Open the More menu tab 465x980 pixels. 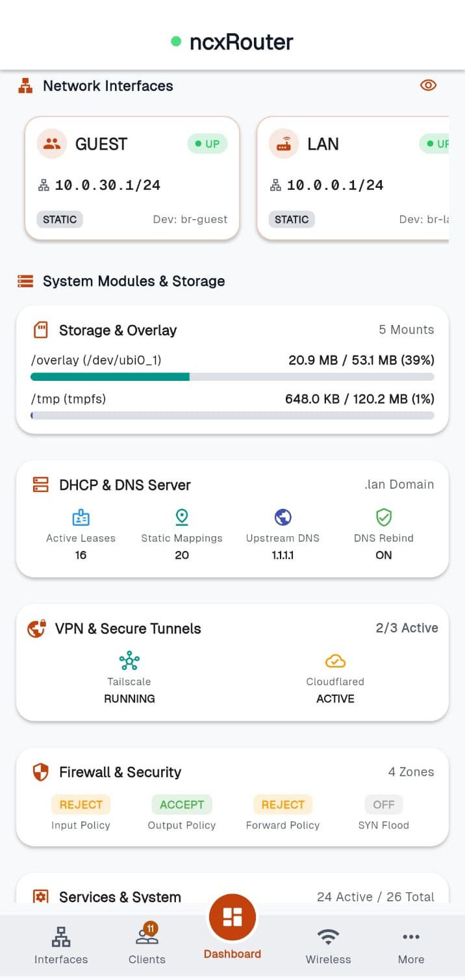tap(411, 946)
